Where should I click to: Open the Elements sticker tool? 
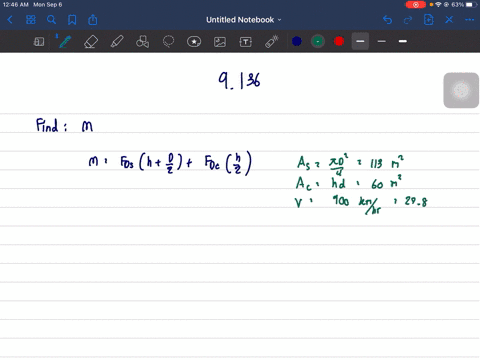[194, 42]
